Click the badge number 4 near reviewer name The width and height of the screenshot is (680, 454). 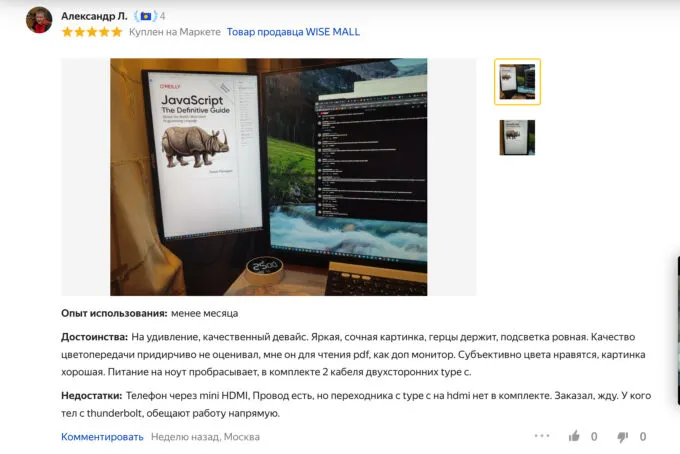pos(163,16)
